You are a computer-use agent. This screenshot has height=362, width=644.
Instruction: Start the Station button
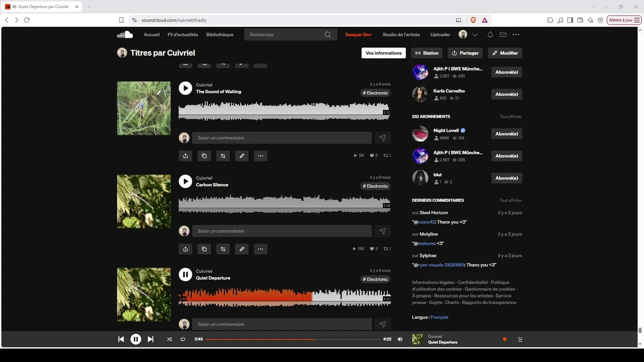[427, 53]
